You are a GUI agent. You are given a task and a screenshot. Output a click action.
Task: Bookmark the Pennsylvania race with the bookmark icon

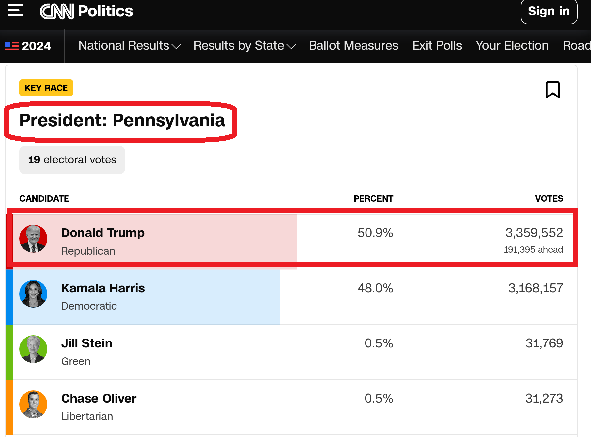coord(553,90)
